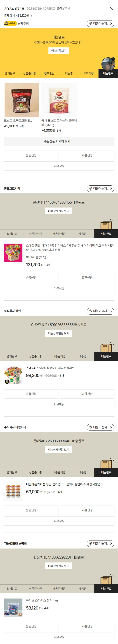Expand 주문상품 자세히 보기

pyautogui.click(x=59, y=141)
